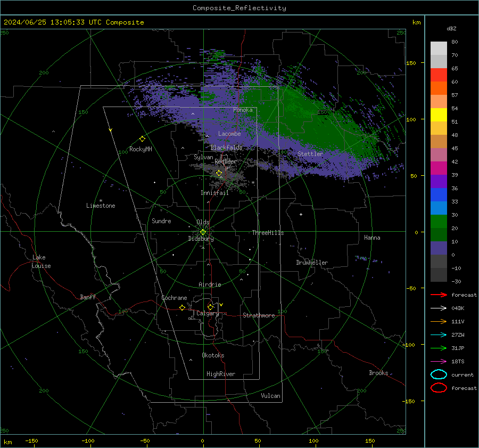Viewport: 479px width, 448px height.
Task: Click the Okotoks town label
Action: [213, 355]
